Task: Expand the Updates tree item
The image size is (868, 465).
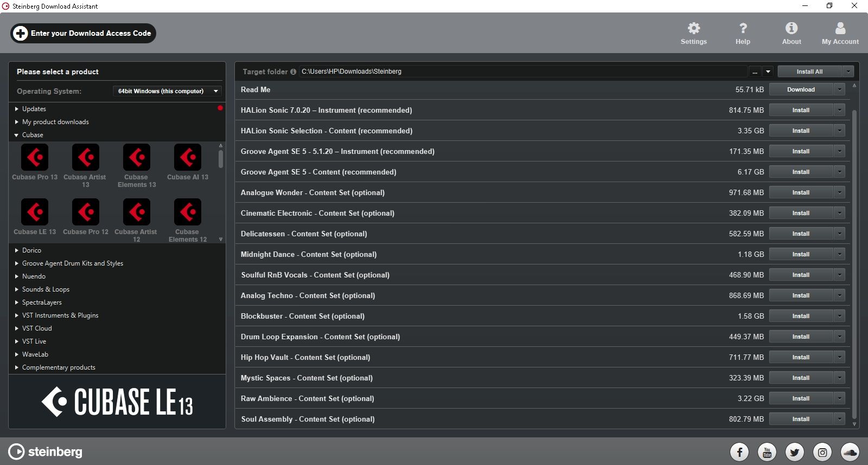Action: click(x=16, y=109)
